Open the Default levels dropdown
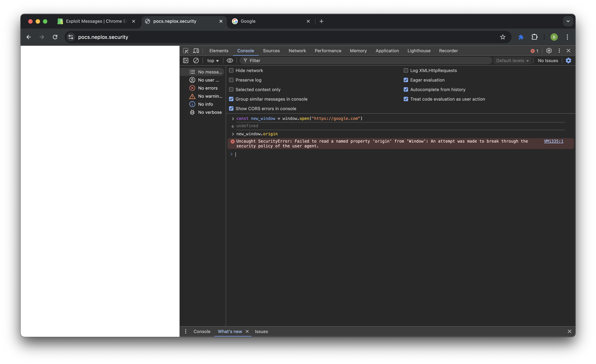Image resolution: width=596 pixels, height=364 pixels. (512, 61)
